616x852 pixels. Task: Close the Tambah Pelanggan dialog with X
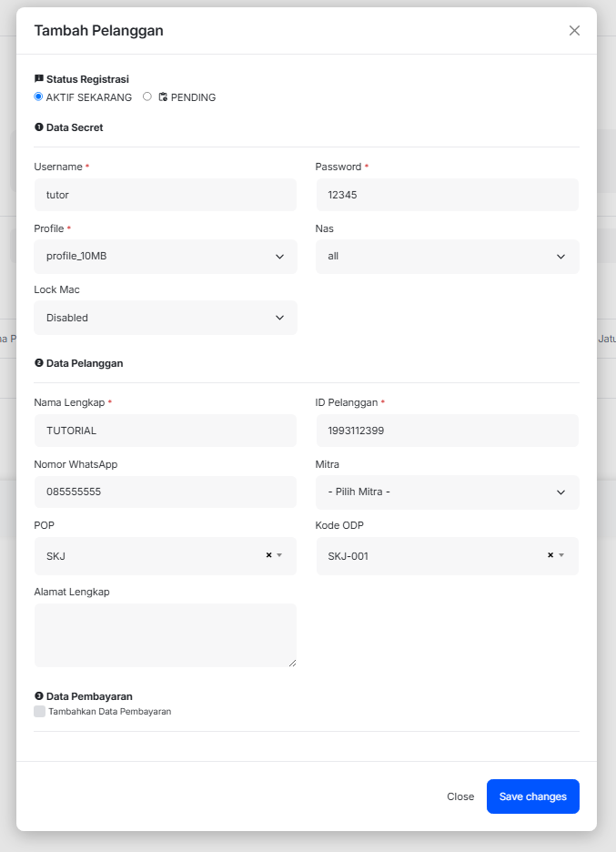574,30
